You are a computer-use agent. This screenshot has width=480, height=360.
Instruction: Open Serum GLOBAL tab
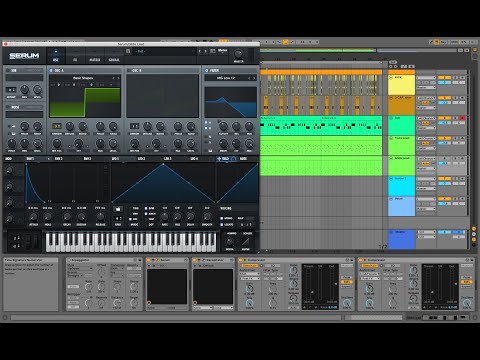(114, 56)
